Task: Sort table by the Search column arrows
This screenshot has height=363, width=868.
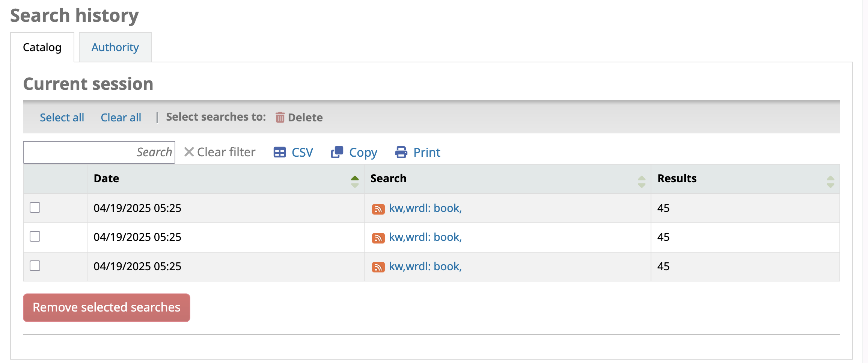Action: 641,181
